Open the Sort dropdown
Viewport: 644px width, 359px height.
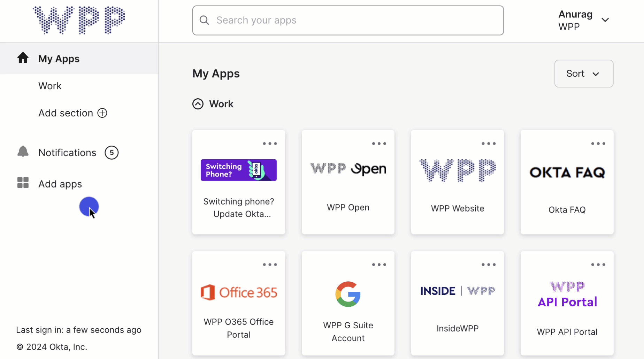point(584,74)
